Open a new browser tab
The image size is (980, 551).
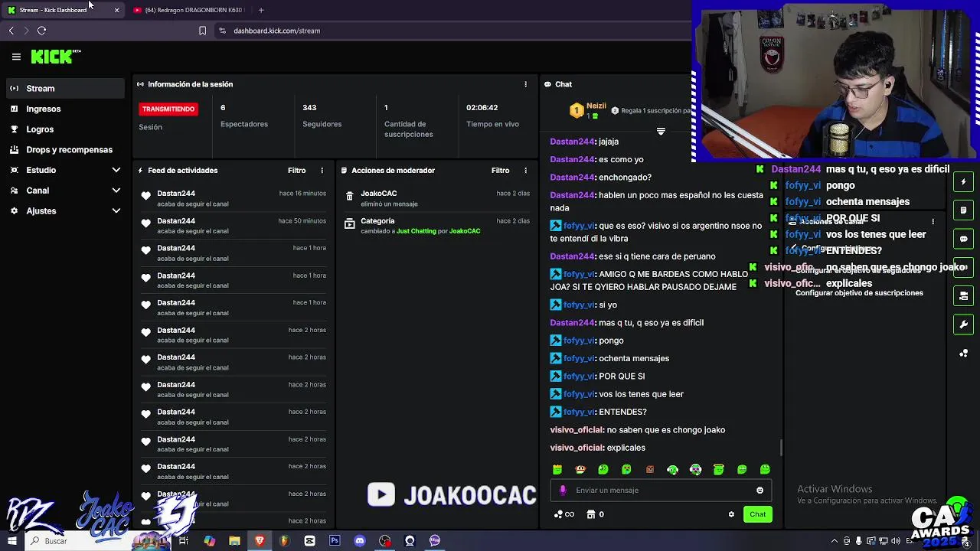[261, 10]
